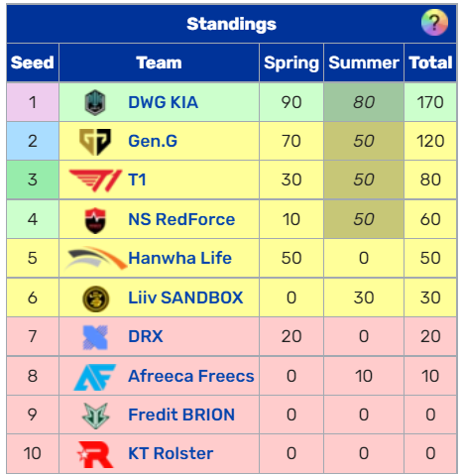The width and height of the screenshot is (463, 476).
Task: Click the Summer column header
Action: click(x=364, y=62)
